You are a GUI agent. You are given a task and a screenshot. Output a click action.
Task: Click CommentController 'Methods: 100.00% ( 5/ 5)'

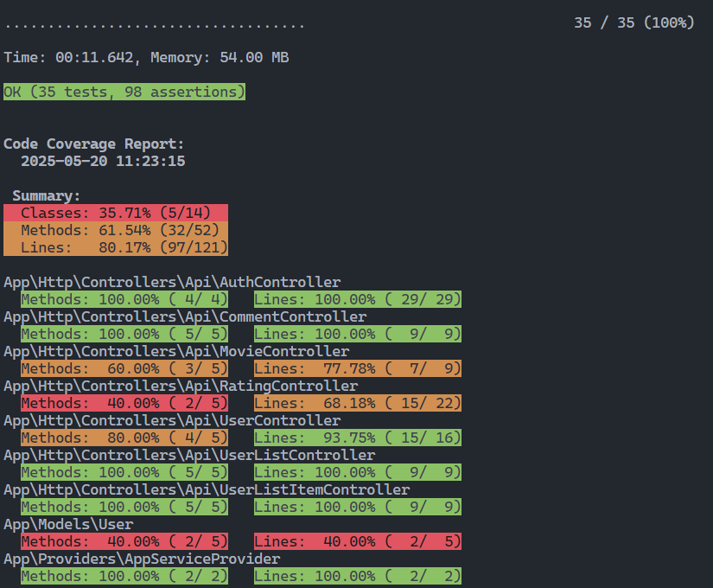(x=124, y=334)
